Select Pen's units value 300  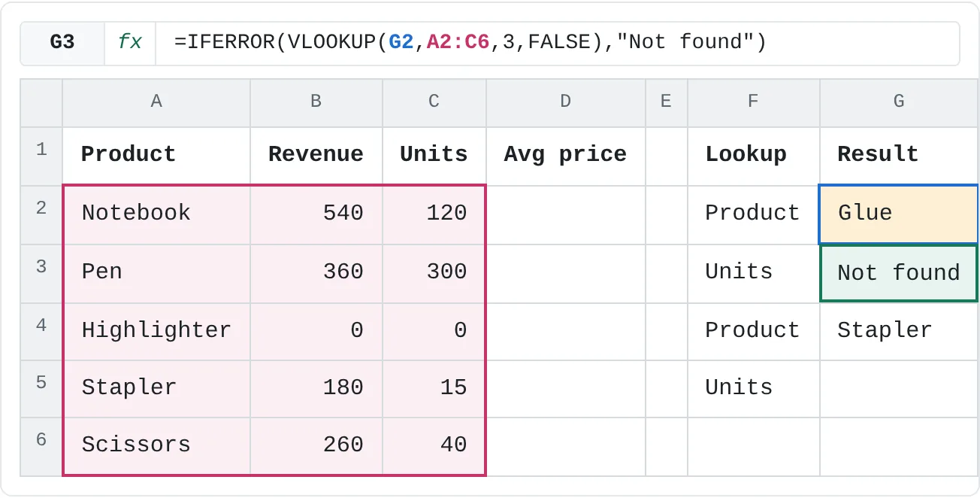click(434, 274)
